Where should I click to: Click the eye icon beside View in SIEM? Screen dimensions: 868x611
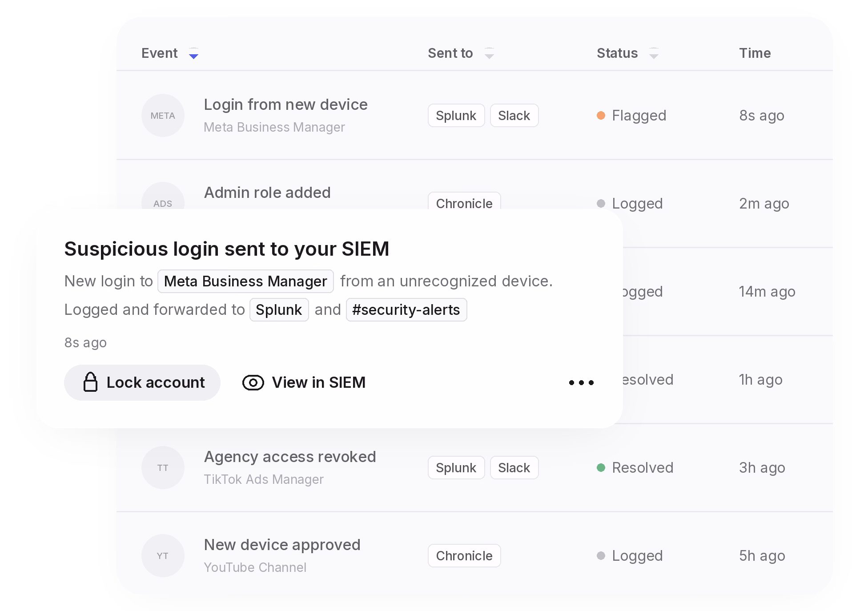pos(253,382)
